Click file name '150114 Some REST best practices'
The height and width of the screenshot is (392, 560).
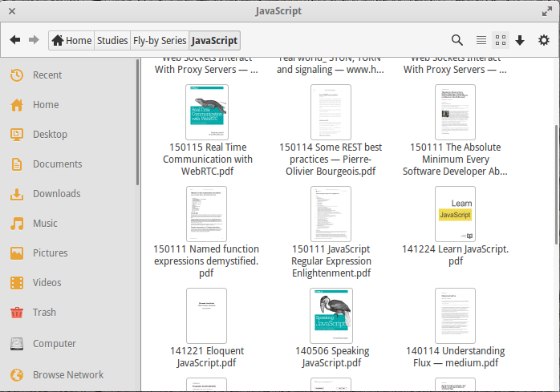(331, 160)
